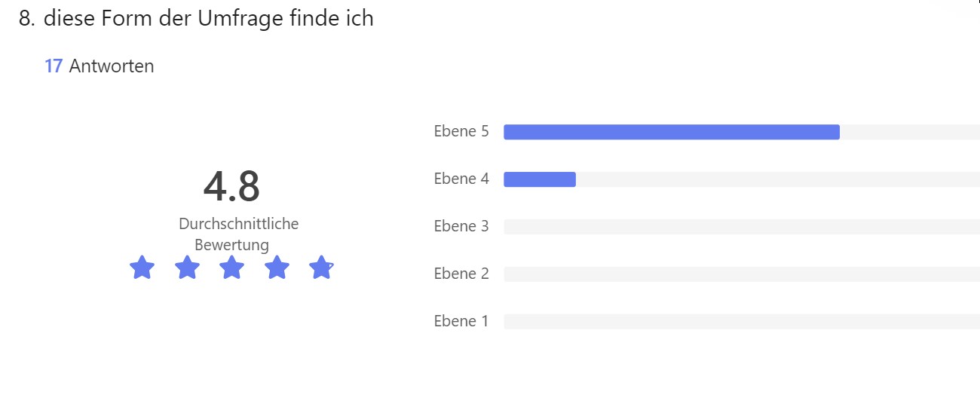Click the Ebene 4 label
The height and width of the screenshot is (410, 980).
461,179
